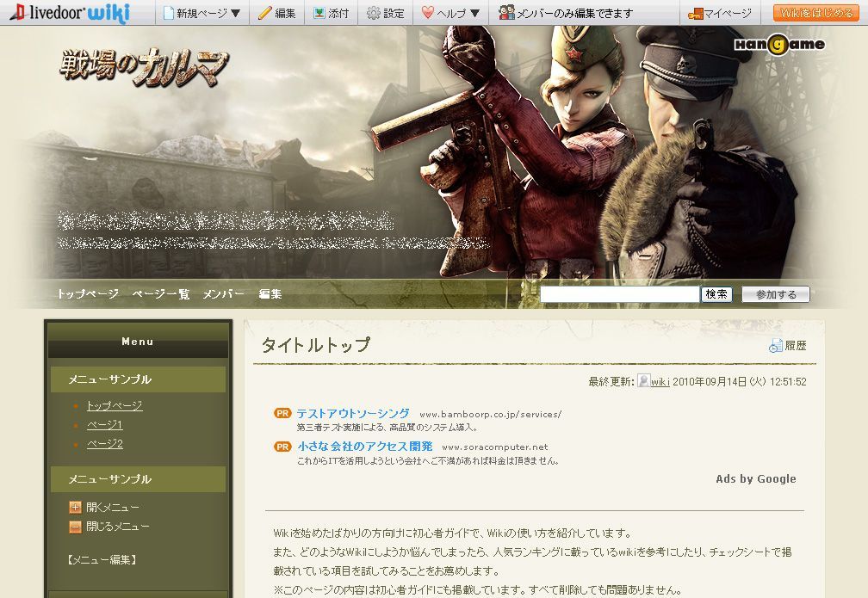Click PR badge beside テストアウトソーシング
Image resolution: width=868 pixels, height=598 pixels.
[x=282, y=413]
